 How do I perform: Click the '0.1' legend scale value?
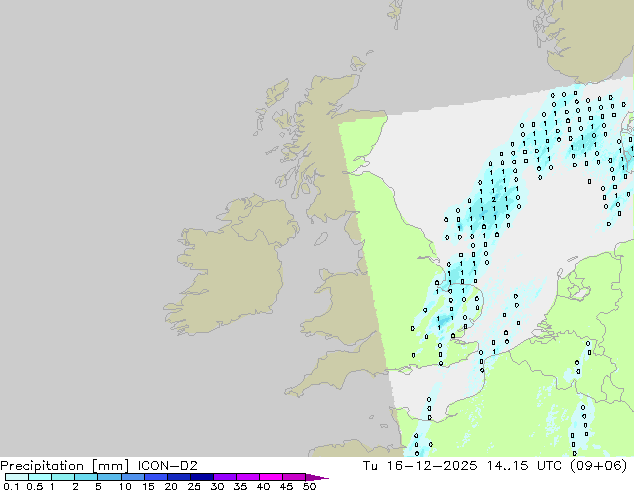pos(11,486)
